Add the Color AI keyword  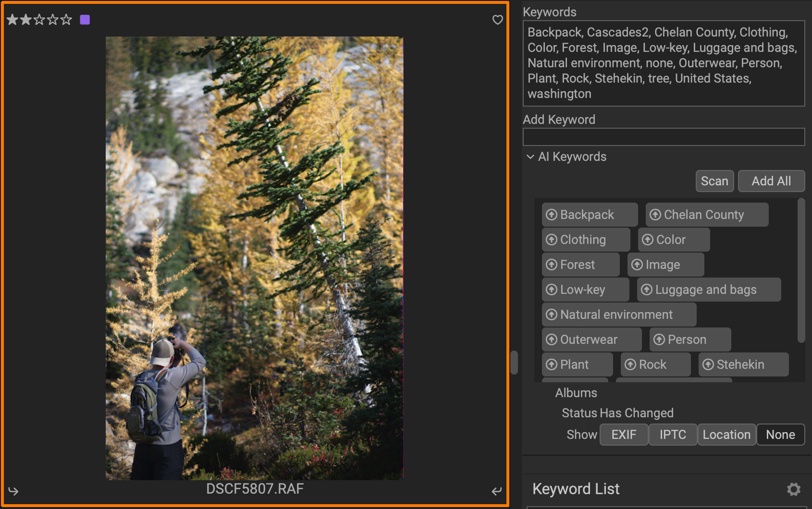tap(674, 240)
